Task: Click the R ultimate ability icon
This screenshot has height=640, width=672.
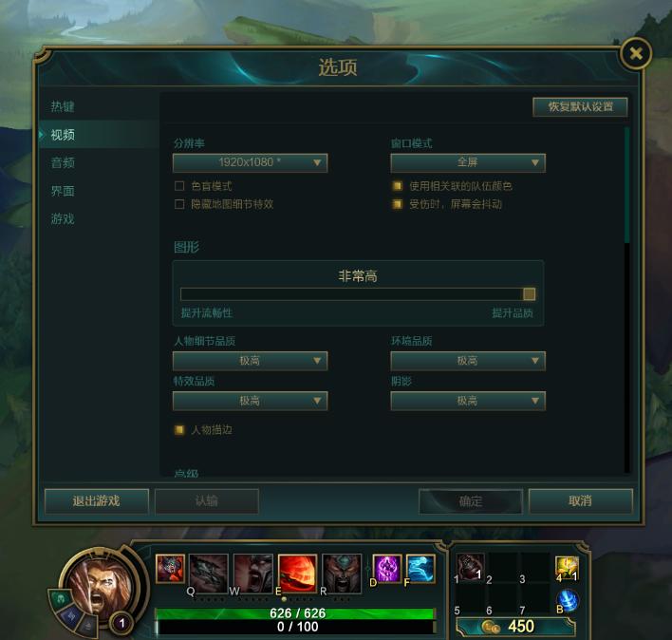Action: (x=342, y=573)
